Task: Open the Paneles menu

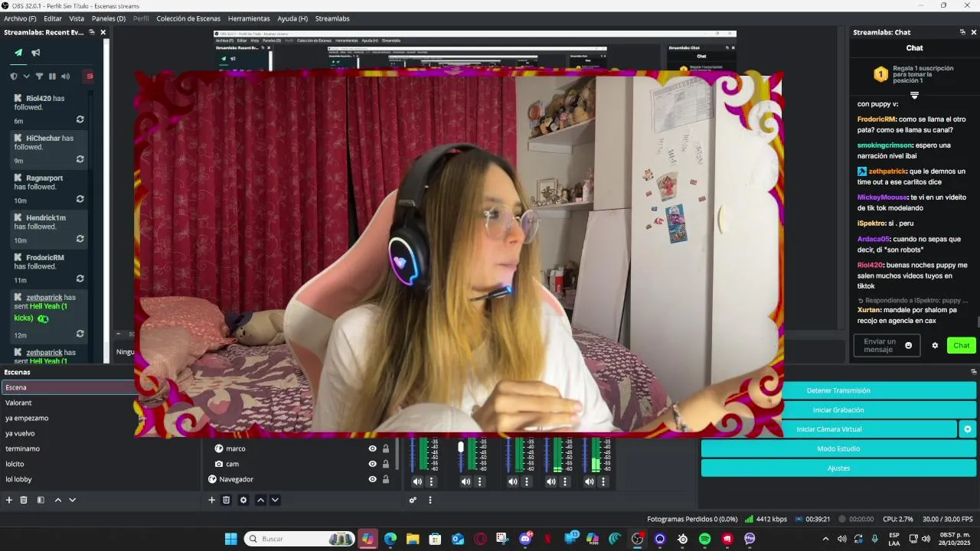Action: (109, 18)
